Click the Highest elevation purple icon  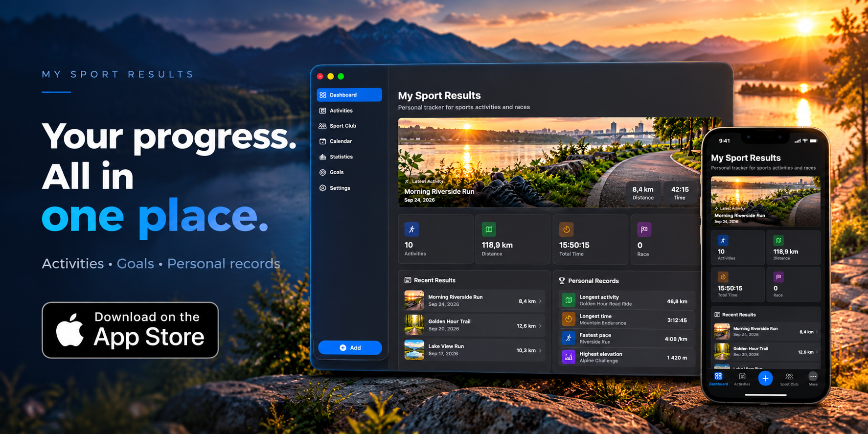click(569, 357)
